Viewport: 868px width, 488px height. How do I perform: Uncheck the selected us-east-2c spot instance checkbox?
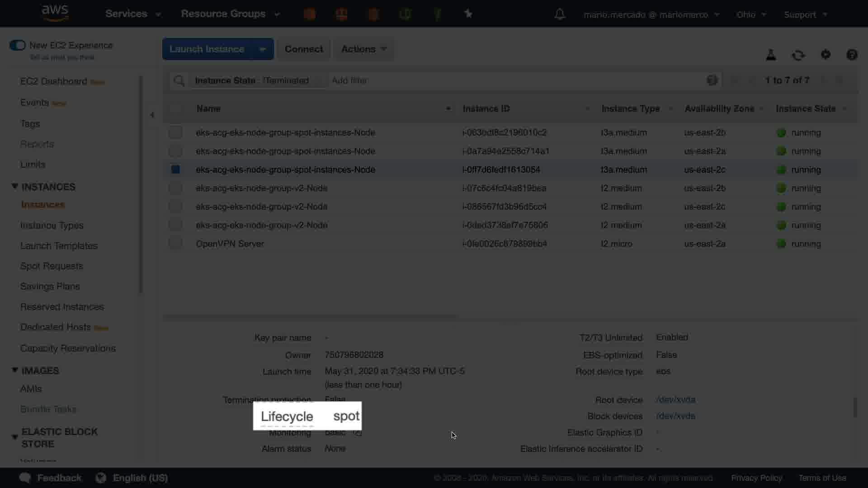(175, 169)
